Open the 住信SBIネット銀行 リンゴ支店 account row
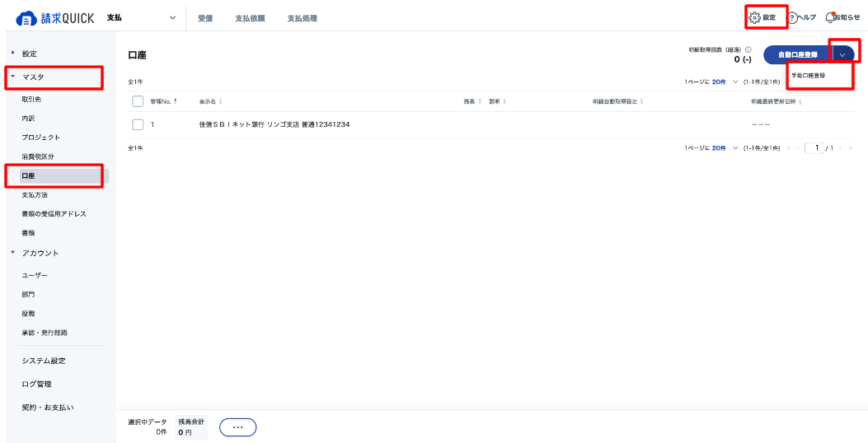The height and width of the screenshot is (443, 868). click(490, 124)
